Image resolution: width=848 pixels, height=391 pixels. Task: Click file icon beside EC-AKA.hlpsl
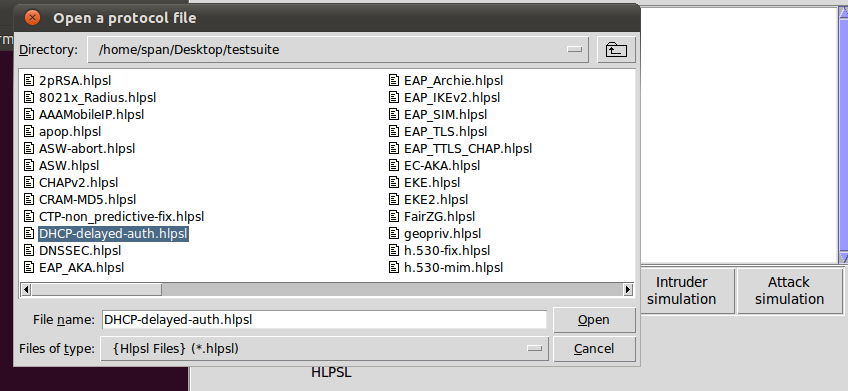(x=394, y=165)
